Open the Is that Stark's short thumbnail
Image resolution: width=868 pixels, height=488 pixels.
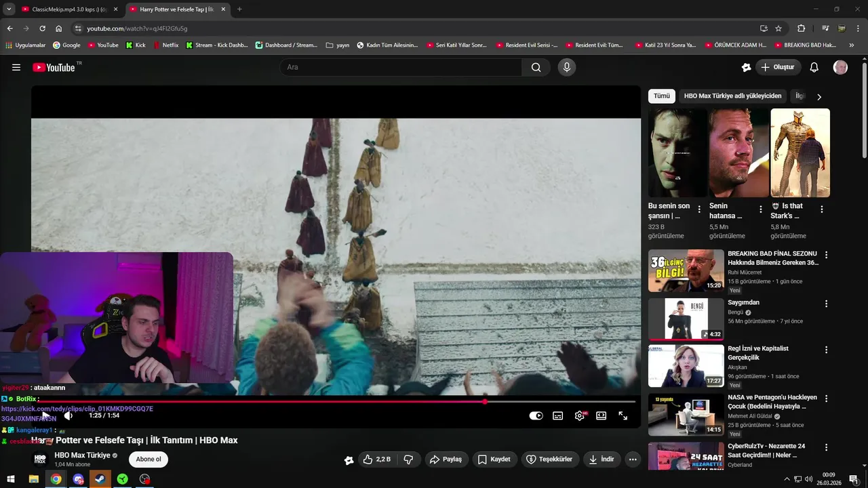[800, 152]
